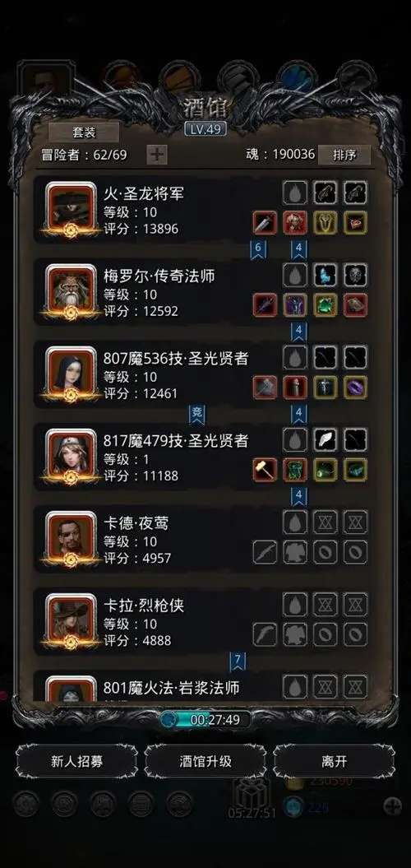This screenshot has width=411, height=868.
Task: Click the 00:27:49 timer bar
Action: point(205,719)
